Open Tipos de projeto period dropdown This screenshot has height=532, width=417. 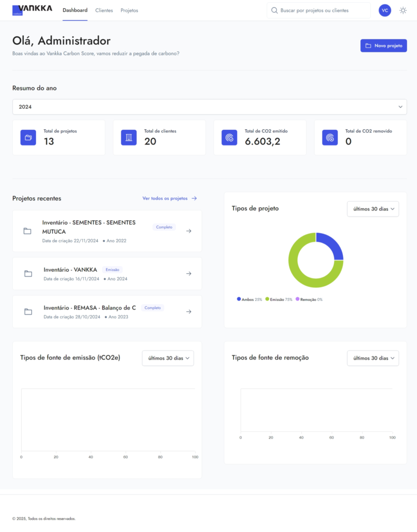click(373, 209)
